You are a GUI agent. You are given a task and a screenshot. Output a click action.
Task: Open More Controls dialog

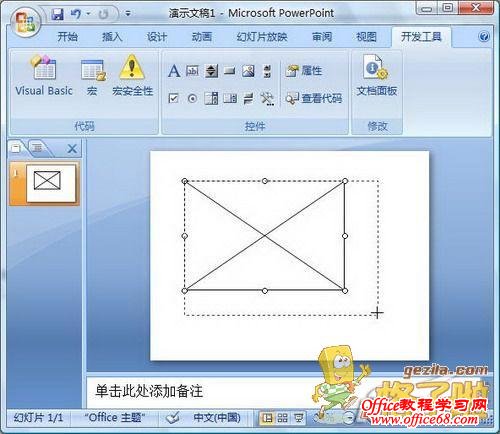(267, 99)
